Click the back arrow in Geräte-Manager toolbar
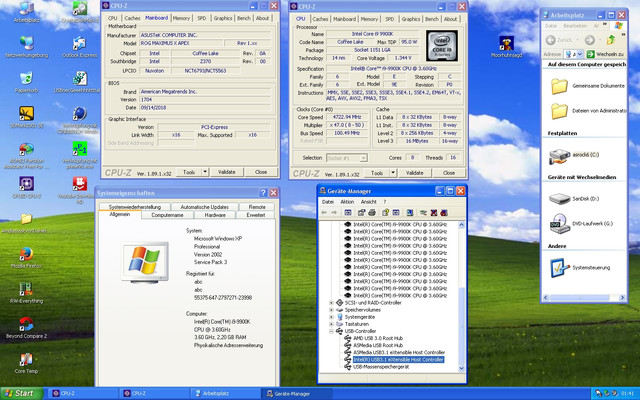This screenshot has height=400, width=640. click(324, 213)
